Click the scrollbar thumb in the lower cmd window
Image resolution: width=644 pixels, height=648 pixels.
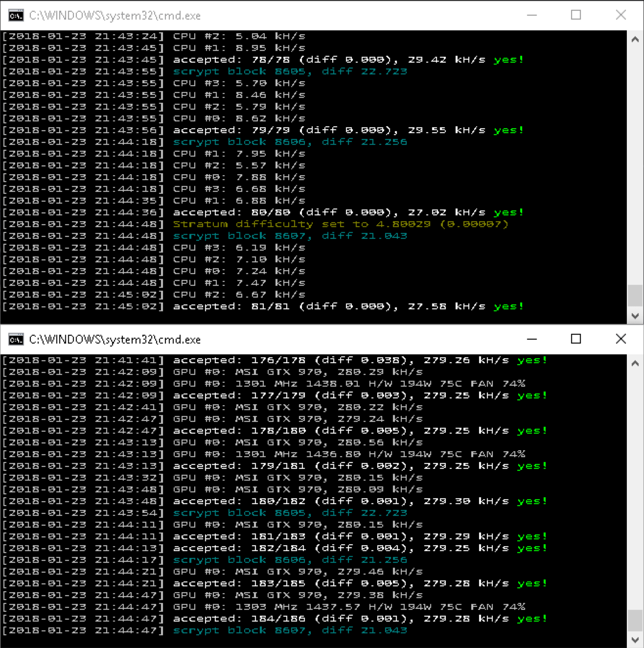click(x=635, y=620)
